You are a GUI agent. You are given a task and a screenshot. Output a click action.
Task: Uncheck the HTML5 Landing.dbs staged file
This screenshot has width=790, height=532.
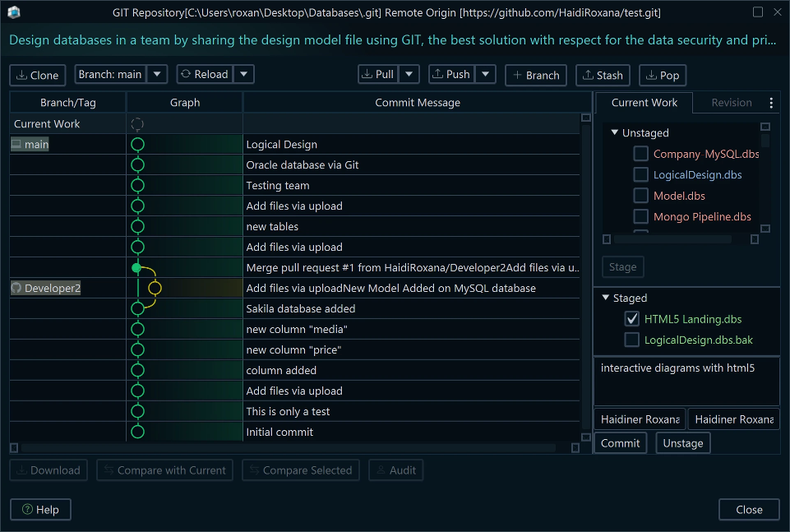click(632, 319)
